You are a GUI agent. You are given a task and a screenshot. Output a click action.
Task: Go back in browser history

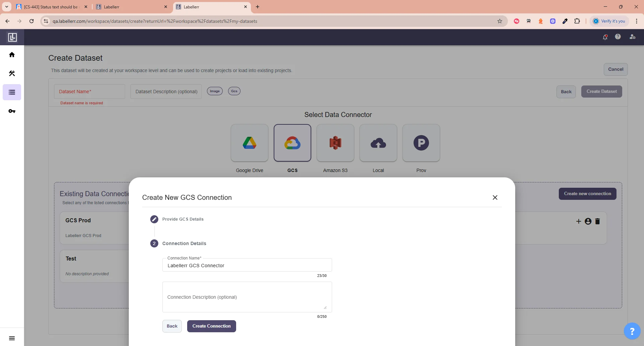(7, 21)
